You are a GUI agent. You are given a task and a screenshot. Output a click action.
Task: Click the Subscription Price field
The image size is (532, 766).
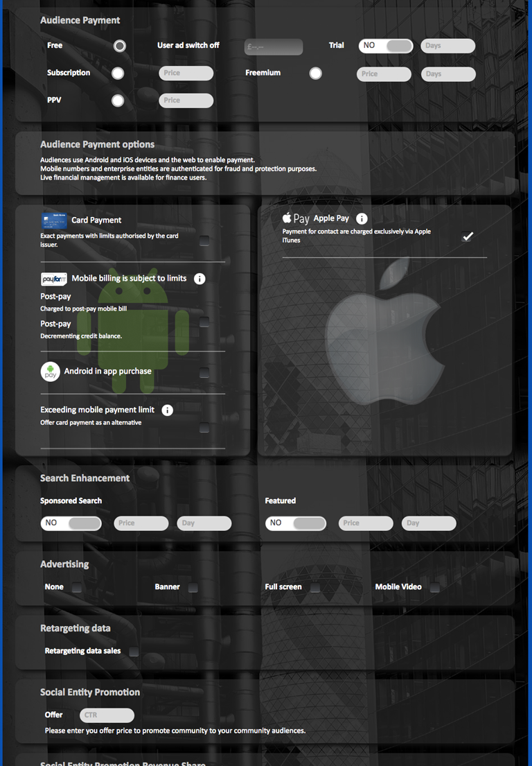[x=186, y=73]
